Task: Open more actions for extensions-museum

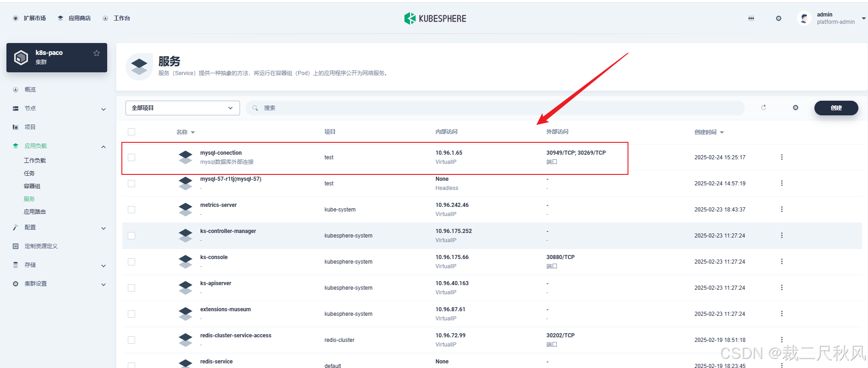Action: [x=781, y=314]
